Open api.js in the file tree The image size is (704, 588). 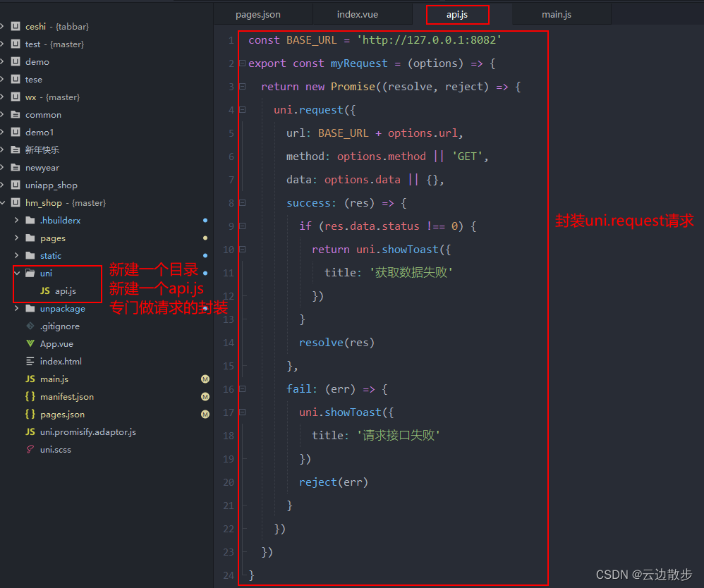66,291
